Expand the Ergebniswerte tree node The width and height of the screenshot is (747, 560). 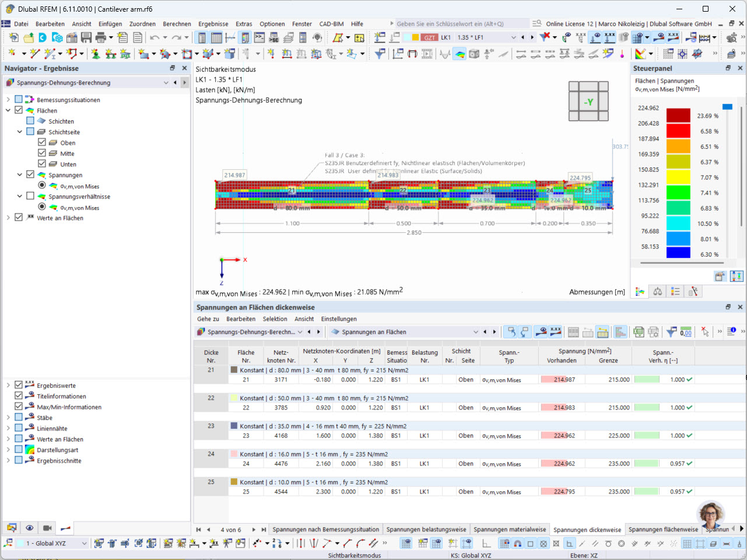point(8,385)
